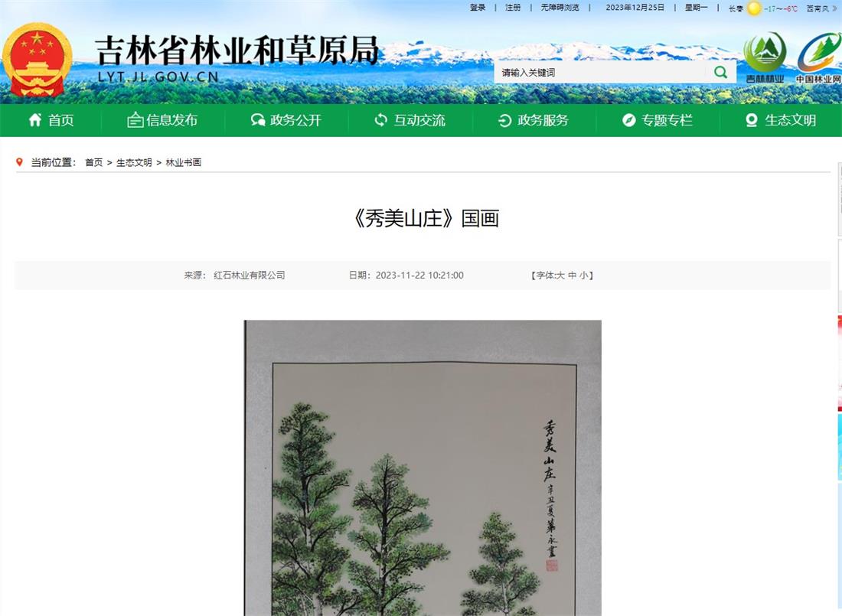The height and width of the screenshot is (616, 842).
Task: Open the 政务服务 navigation item
Action: [534, 120]
